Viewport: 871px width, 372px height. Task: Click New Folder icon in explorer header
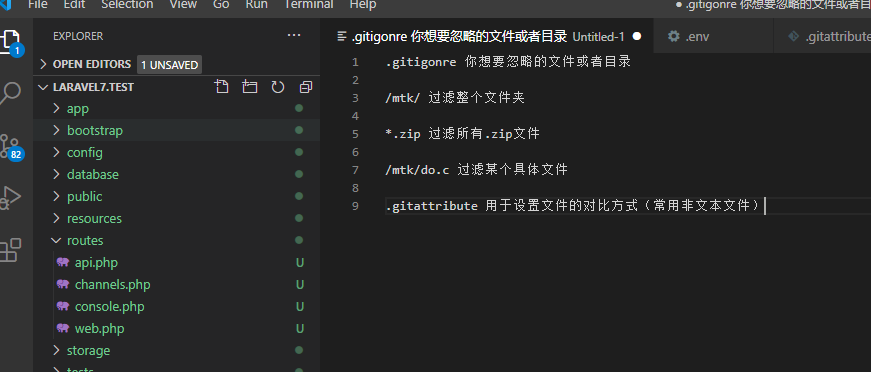click(x=249, y=87)
